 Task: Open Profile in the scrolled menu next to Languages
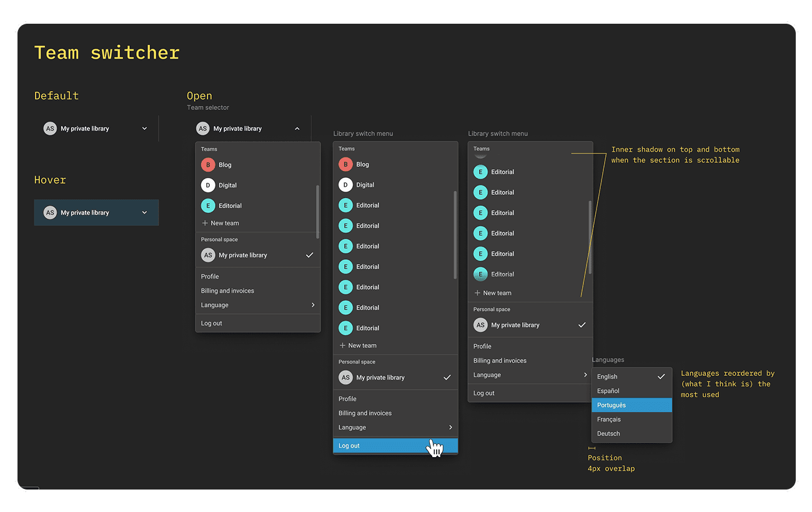click(530, 347)
